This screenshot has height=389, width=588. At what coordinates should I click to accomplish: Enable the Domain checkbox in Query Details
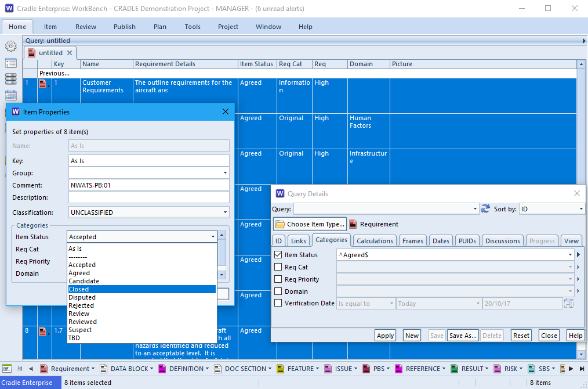coord(278,291)
